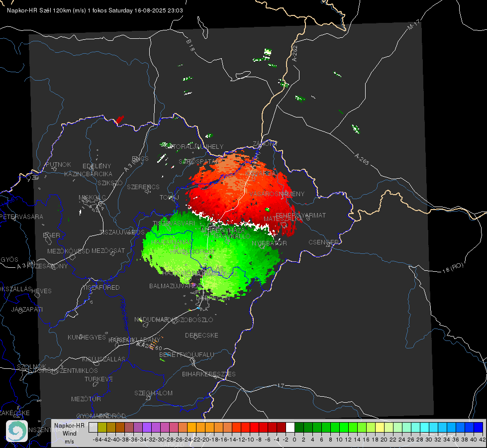
Task: Click the pale yellow swatch above value 20
Action: pyautogui.click(x=380, y=428)
